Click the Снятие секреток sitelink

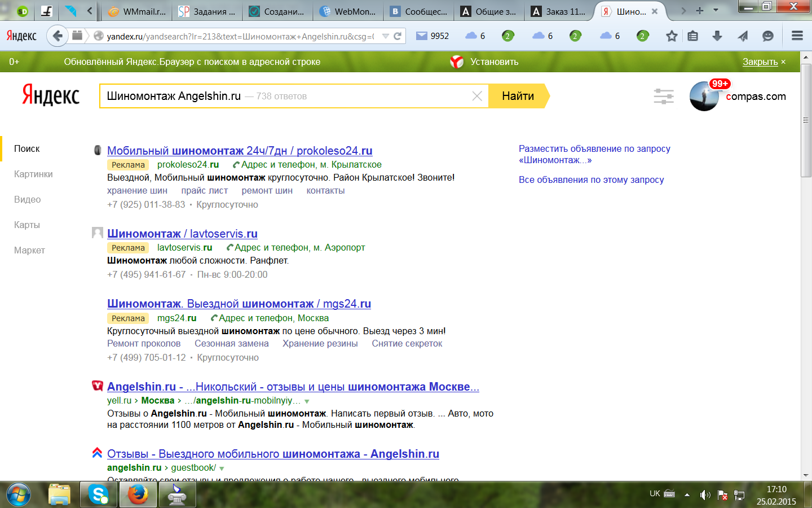407,344
